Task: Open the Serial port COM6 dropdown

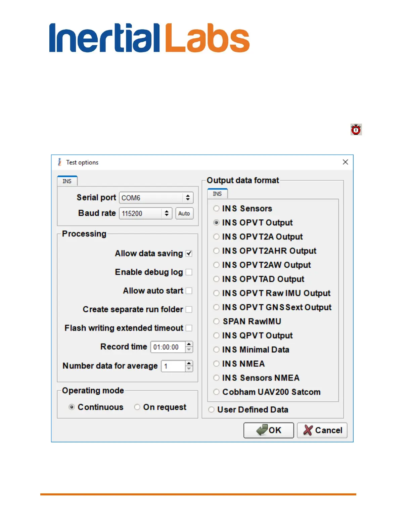Action: (156, 198)
